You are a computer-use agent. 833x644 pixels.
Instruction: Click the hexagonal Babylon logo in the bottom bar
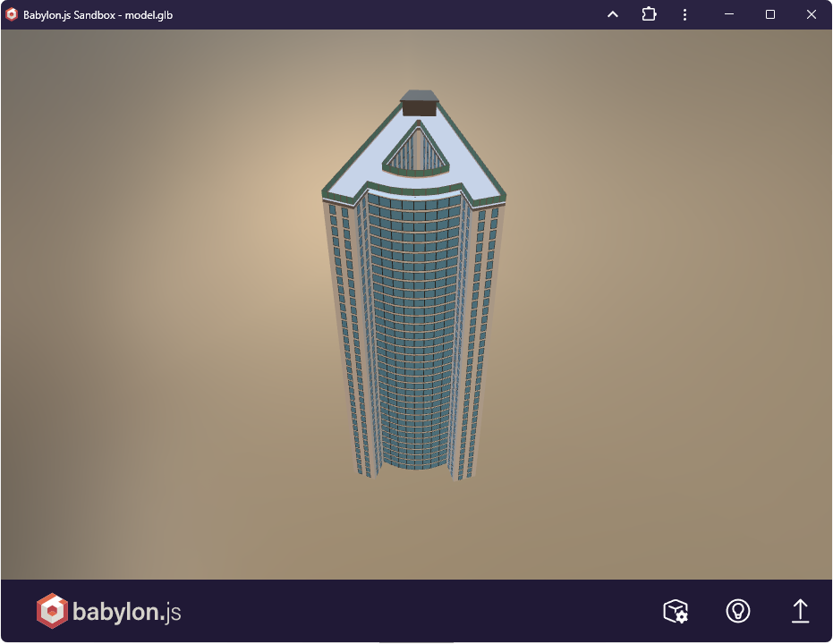(52, 611)
